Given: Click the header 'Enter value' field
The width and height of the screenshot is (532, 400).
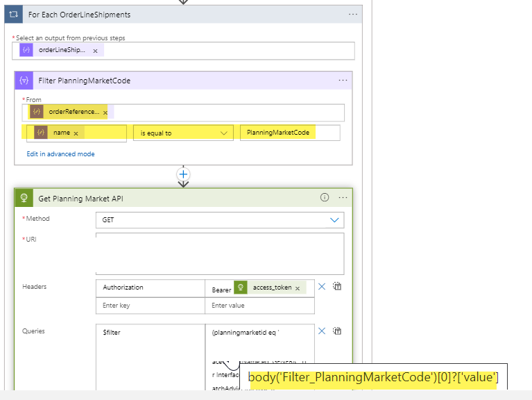Looking at the screenshot, I should (259, 306).
